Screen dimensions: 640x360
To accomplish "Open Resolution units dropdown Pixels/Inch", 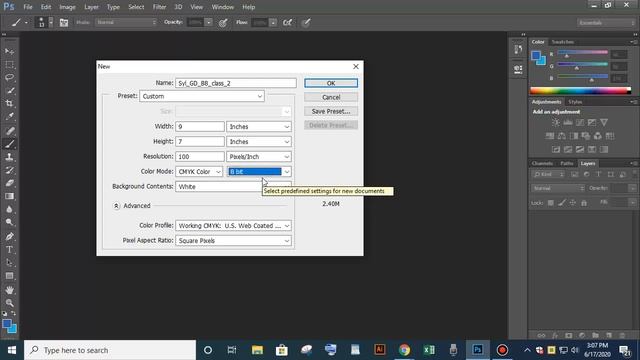I will (259, 157).
